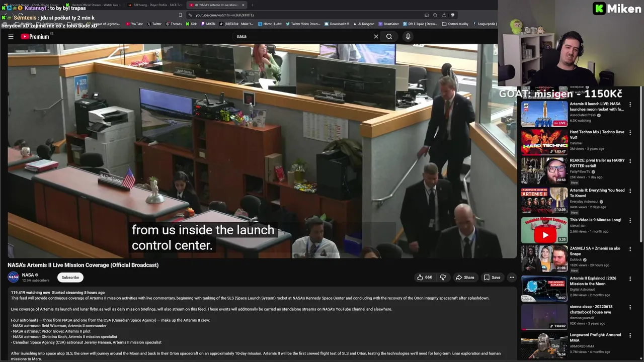Switch to HerdynOfficial Stream tab
Viewport: 644px width, 362px height.
[x=95, y=5]
